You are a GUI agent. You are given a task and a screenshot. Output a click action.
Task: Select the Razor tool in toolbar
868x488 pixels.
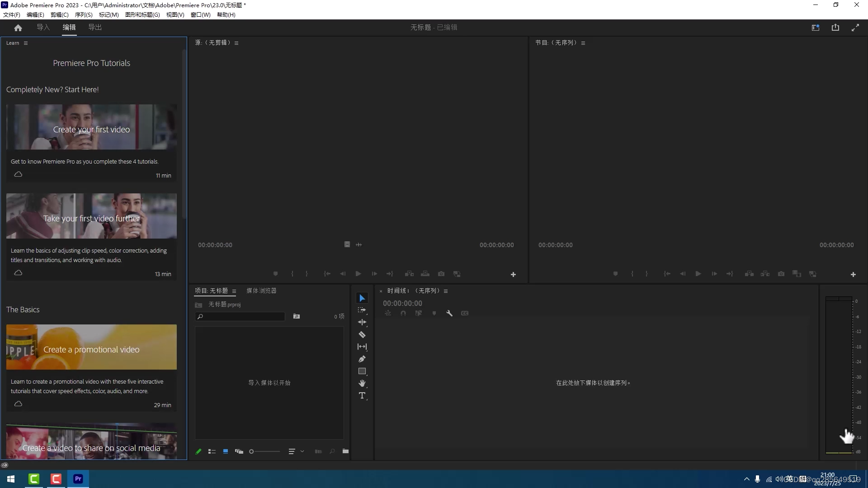[x=362, y=334]
